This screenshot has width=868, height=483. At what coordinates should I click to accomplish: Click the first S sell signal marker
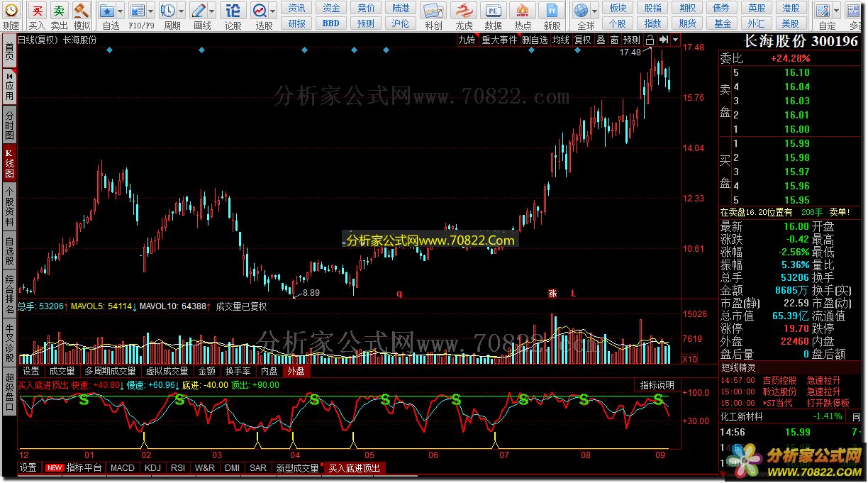pyautogui.click(x=84, y=400)
